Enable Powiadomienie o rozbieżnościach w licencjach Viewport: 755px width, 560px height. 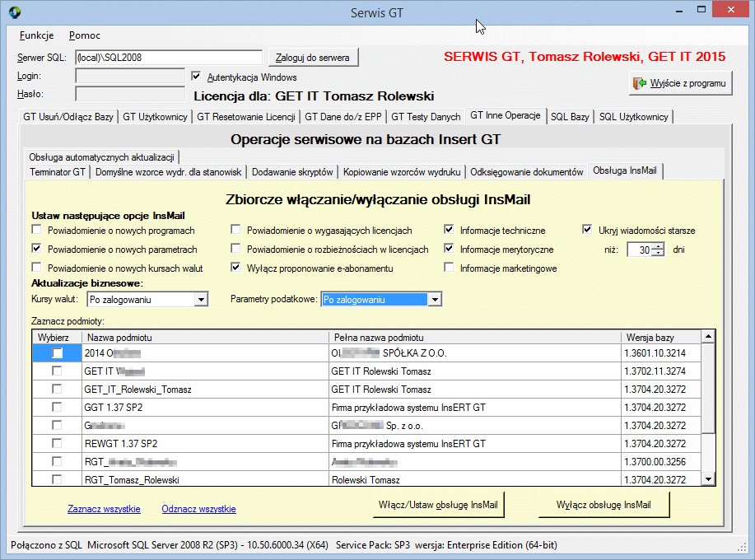coord(235,249)
